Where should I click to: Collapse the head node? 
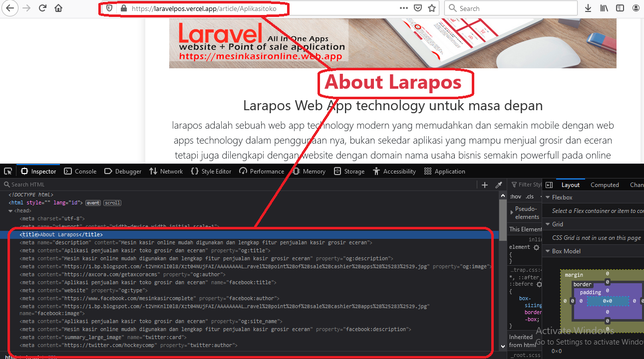pos(11,210)
